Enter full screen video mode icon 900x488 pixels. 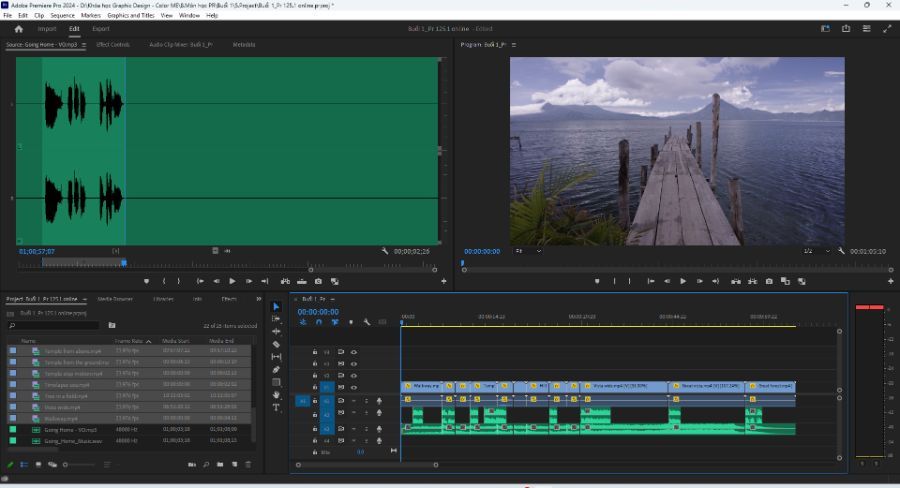887,29
